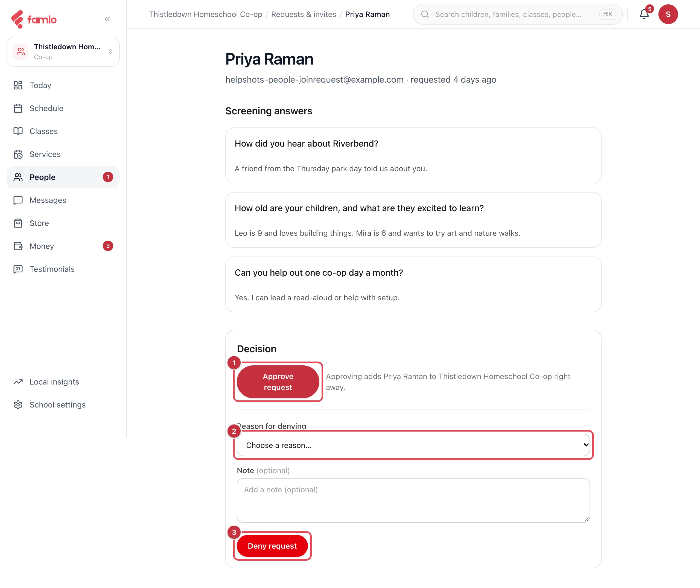Open Testimonials in the sidebar

click(63, 269)
